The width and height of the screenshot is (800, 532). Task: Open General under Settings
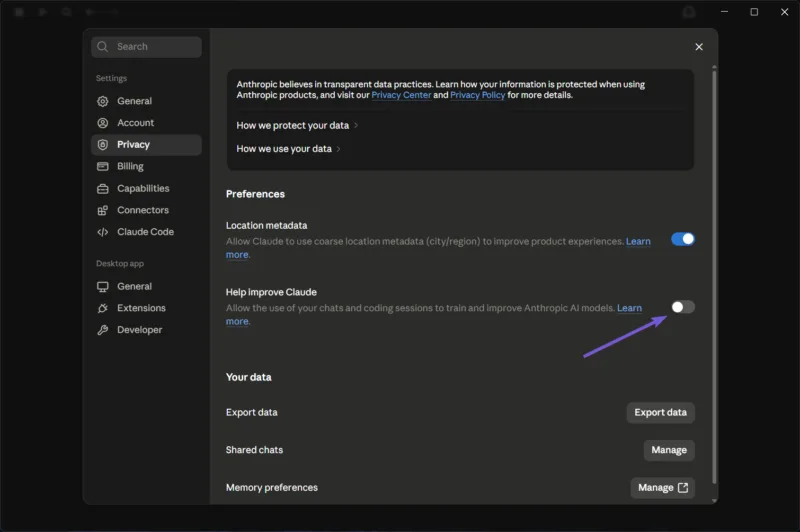pyautogui.click(x=146, y=101)
